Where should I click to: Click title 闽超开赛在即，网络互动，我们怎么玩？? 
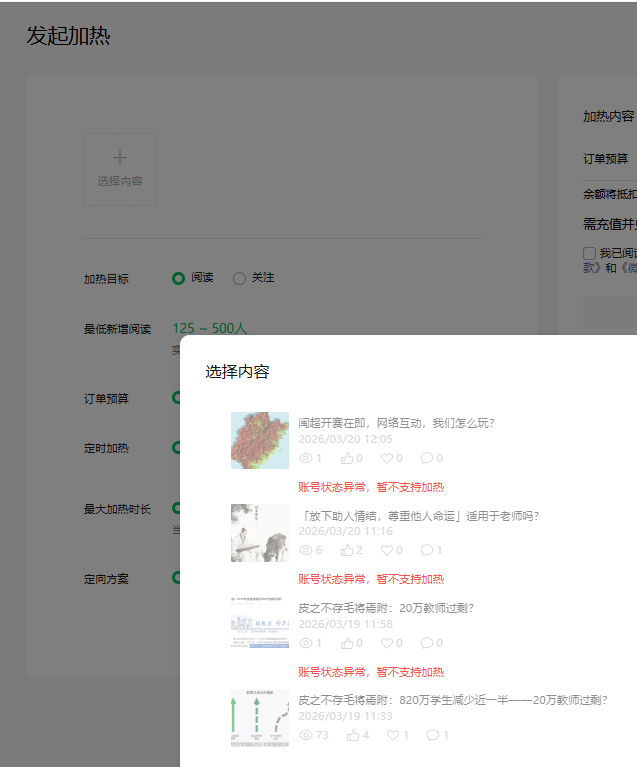396,423
